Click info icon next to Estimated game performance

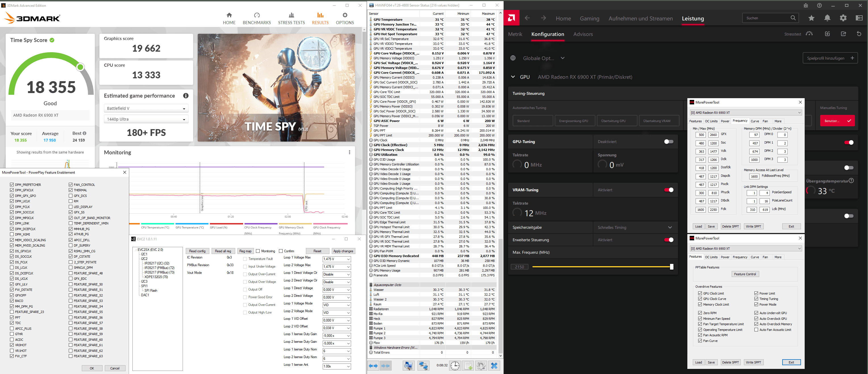point(186,96)
